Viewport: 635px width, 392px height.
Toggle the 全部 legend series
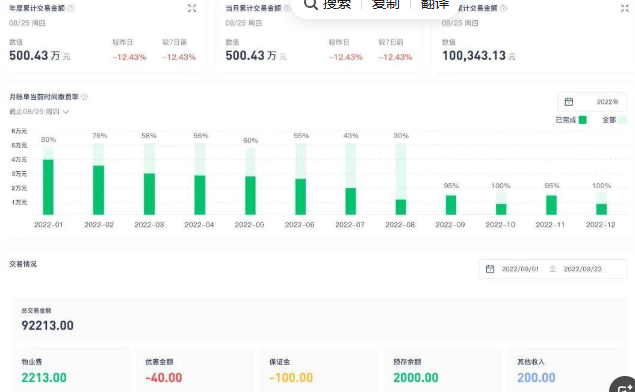click(614, 120)
